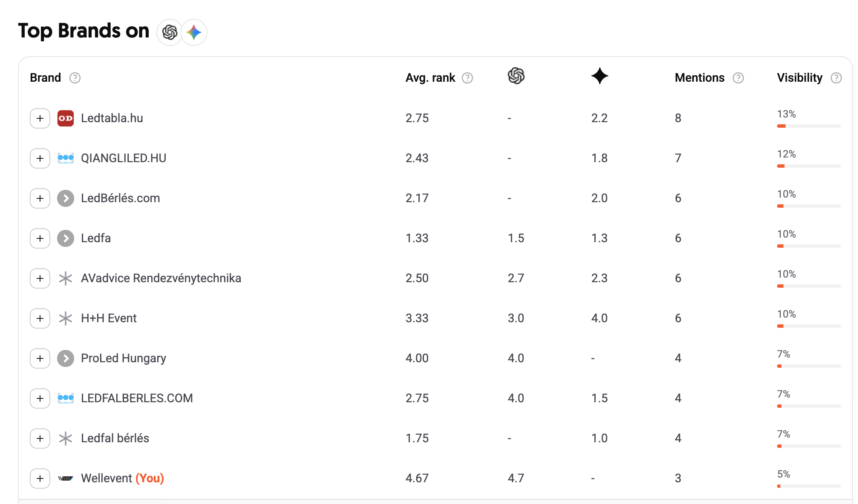Expand the AVadvice Rendezvénytechnika row

pyautogui.click(x=40, y=278)
